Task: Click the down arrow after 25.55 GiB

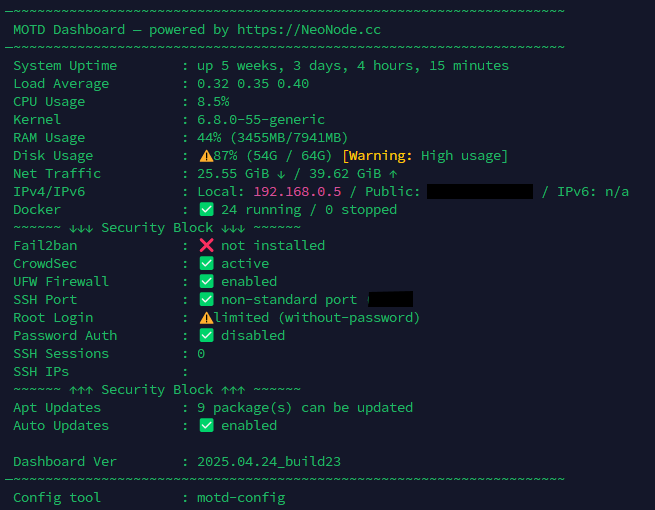Action: point(281,174)
